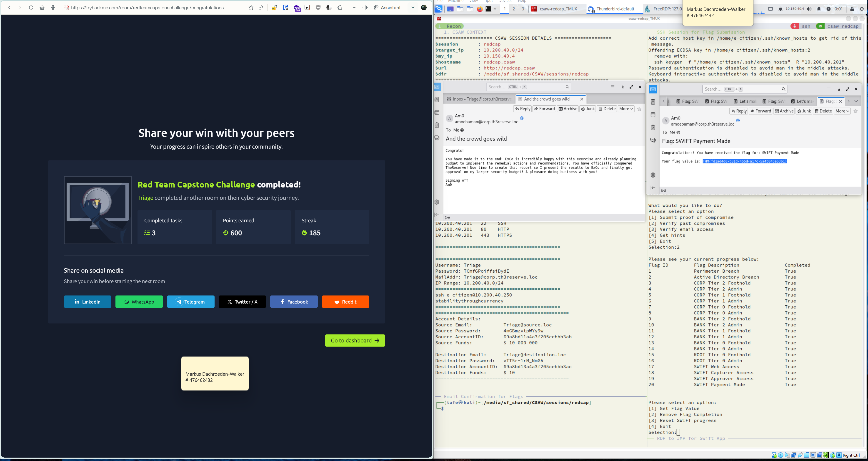Click the browser reload page icon
Image resolution: width=868 pixels, height=461 pixels.
pyautogui.click(x=31, y=8)
